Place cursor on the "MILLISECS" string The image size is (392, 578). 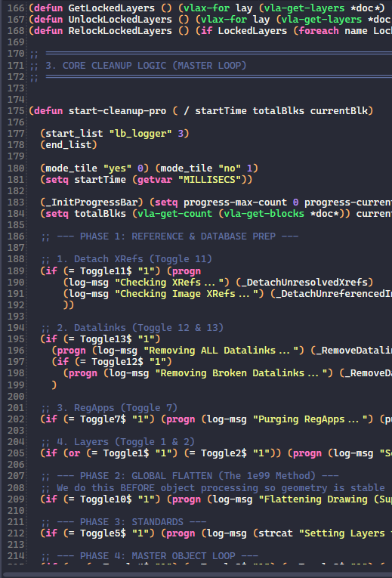click(215, 180)
